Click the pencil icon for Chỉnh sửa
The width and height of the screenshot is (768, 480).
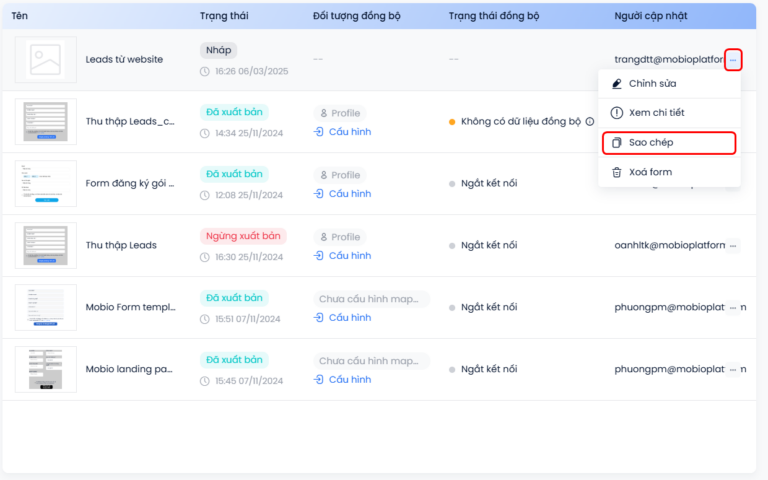click(x=616, y=83)
